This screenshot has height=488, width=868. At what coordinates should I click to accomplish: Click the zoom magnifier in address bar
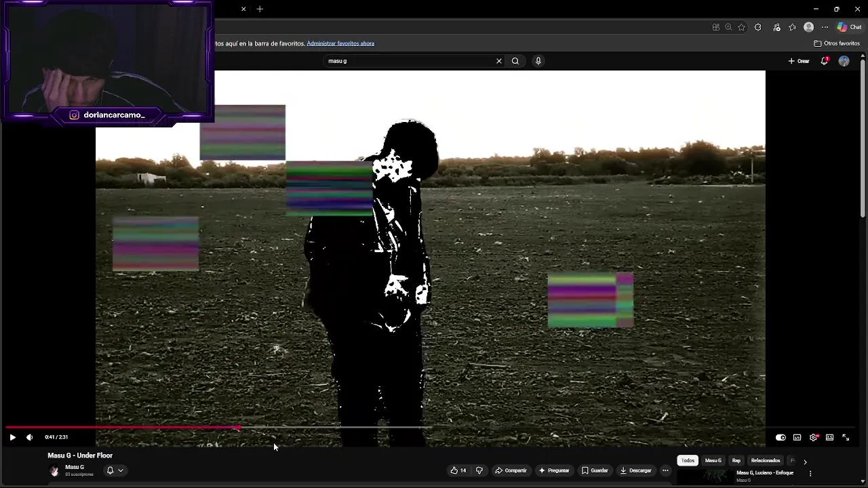[728, 27]
